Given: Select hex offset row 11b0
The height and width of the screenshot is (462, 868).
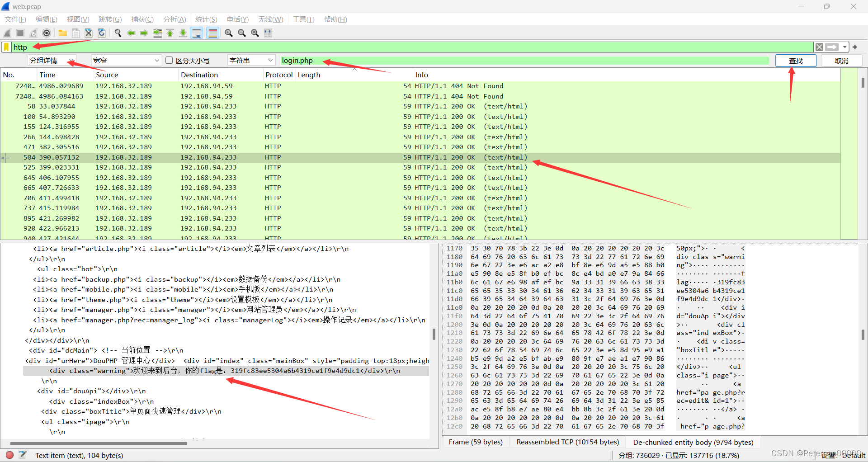Looking at the screenshot, I should (595, 282).
